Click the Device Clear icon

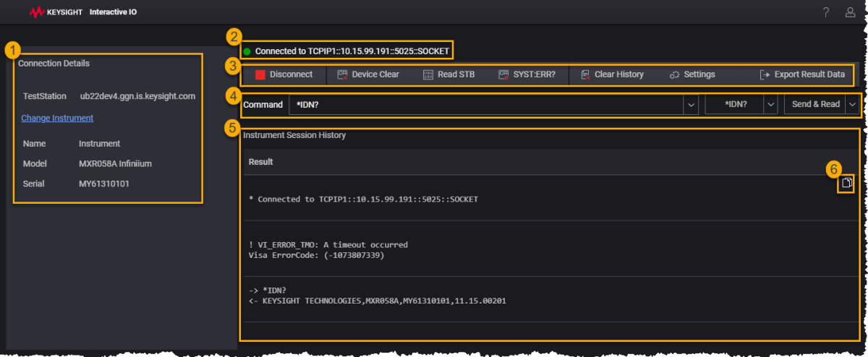343,74
